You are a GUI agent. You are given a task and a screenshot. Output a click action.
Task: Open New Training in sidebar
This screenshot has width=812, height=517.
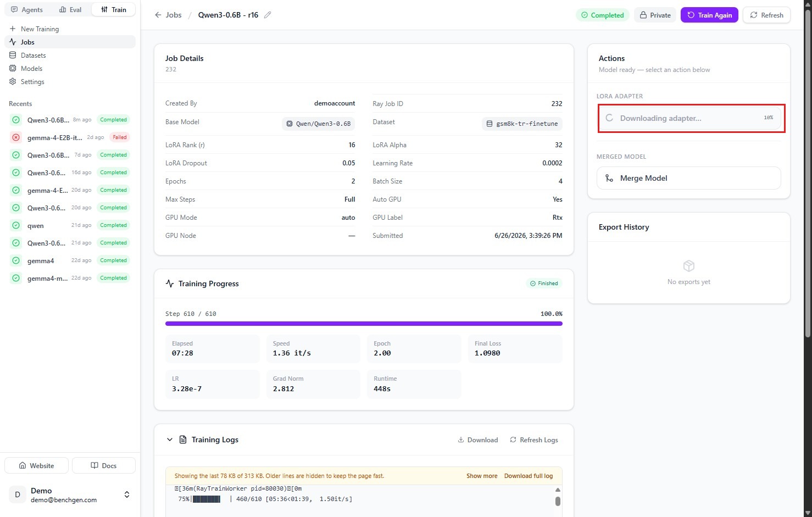click(x=70, y=29)
